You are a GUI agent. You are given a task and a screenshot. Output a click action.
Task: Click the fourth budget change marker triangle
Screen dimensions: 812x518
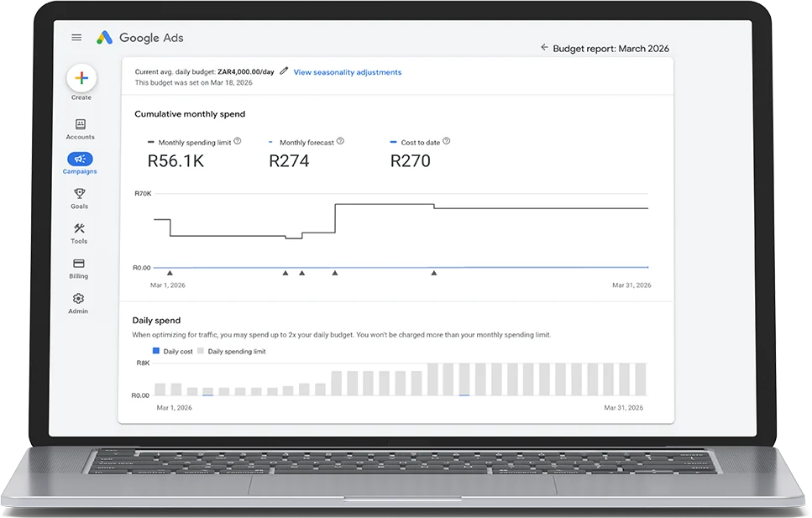coord(335,273)
